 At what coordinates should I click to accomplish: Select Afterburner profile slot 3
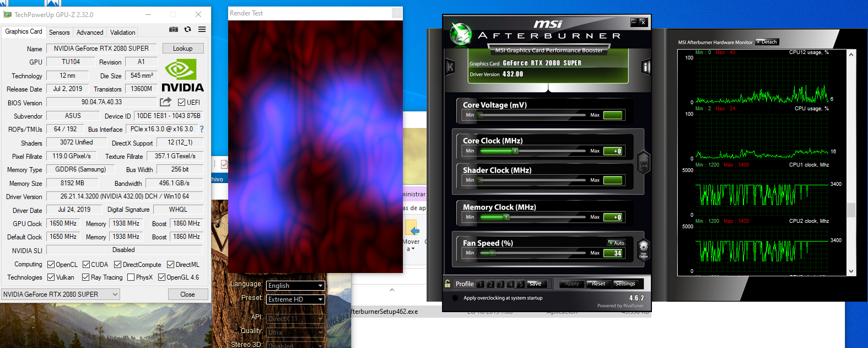[x=500, y=284]
